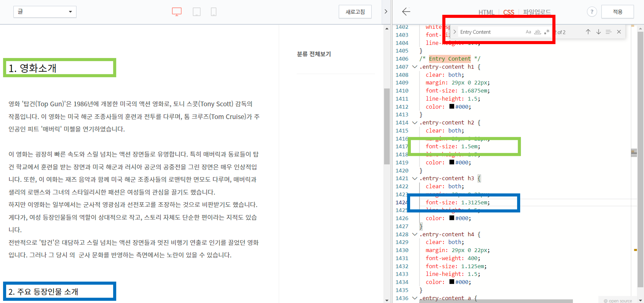This screenshot has height=303, width=644.
Task: Switch preview to mobile view icon
Action: pyautogui.click(x=214, y=12)
